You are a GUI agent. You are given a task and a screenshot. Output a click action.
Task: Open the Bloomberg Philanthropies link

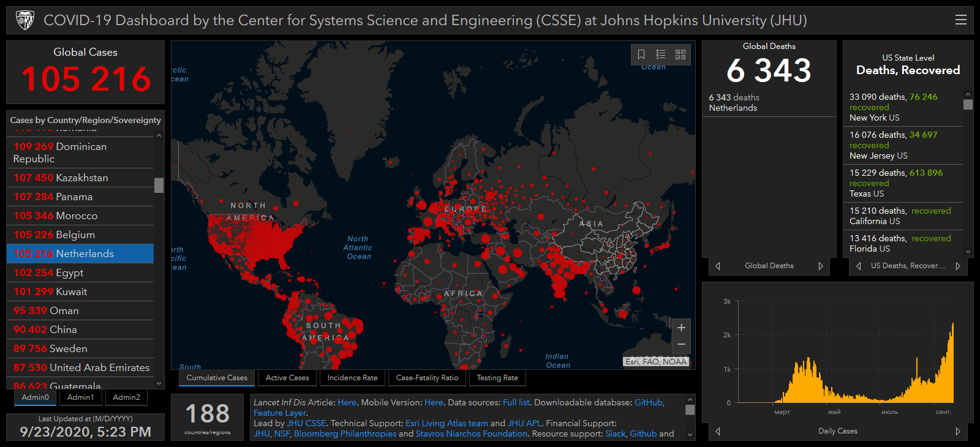point(345,434)
